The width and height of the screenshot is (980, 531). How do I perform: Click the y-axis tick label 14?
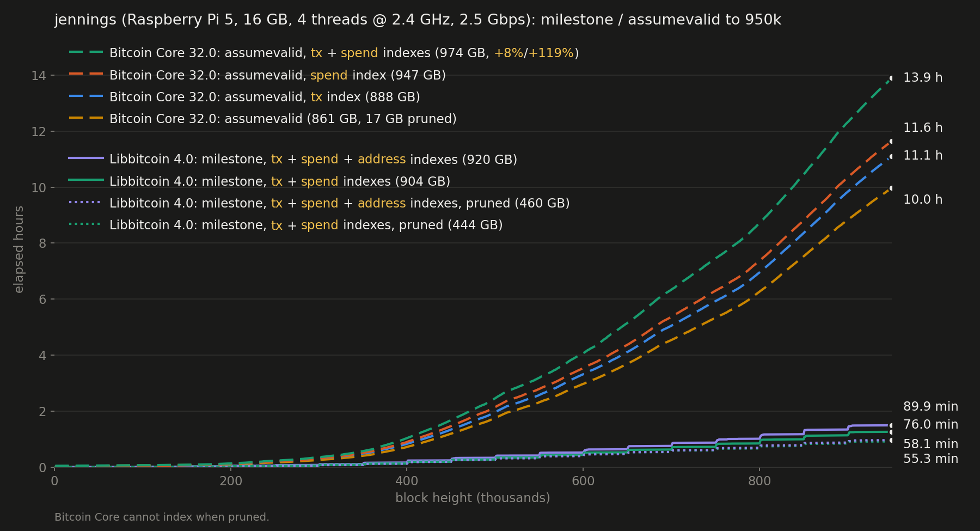click(x=39, y=76)
